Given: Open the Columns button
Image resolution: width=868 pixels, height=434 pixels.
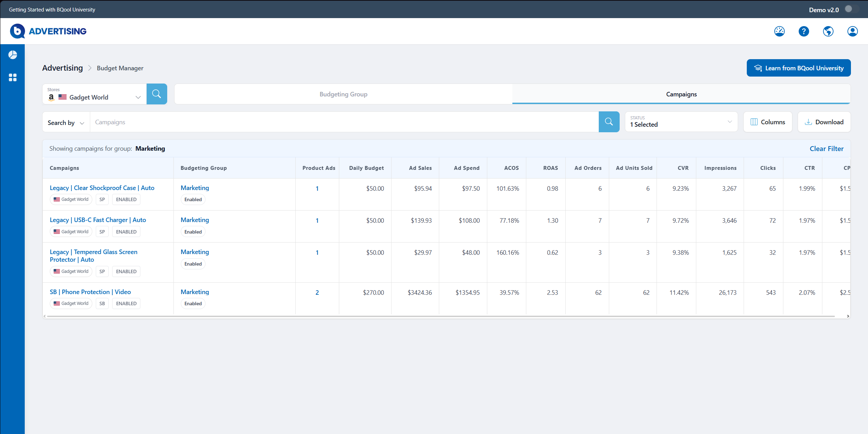Looking at the screenshot, I should [768, 122].
